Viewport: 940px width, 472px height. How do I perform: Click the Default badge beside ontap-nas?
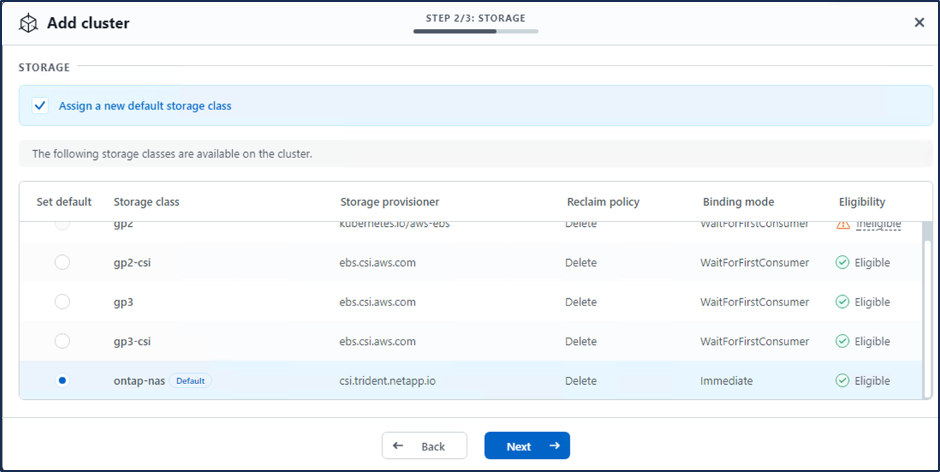(x=190, y=381)
